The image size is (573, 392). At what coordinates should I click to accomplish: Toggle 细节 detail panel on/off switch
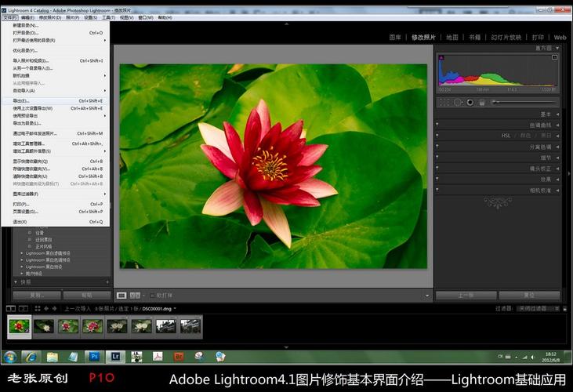[437, 157]
